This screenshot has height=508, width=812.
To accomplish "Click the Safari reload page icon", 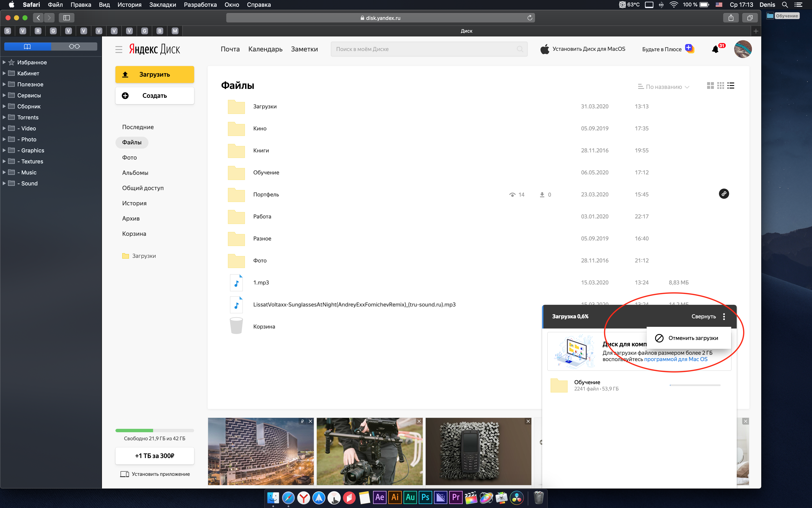I will pyautogui.click(x=530, y=18).
